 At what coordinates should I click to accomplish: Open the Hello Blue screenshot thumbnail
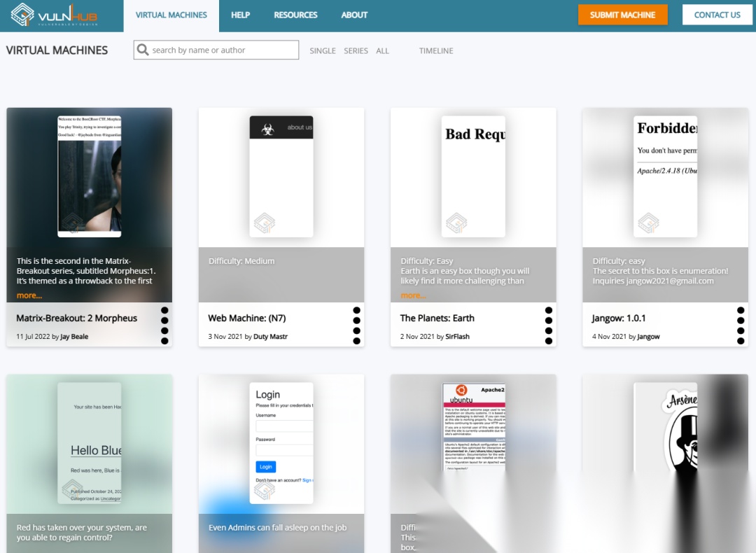pyautogui.click(x=89, y=443)
